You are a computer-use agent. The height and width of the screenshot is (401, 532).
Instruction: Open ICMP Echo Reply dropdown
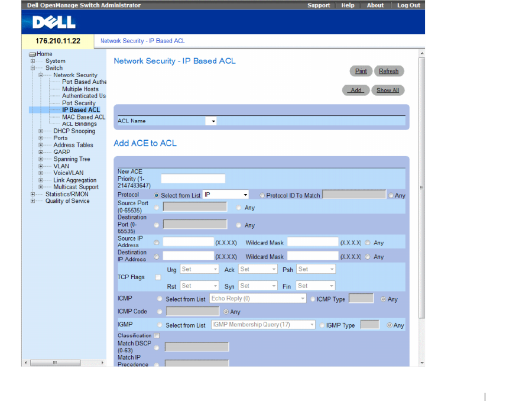258,299
